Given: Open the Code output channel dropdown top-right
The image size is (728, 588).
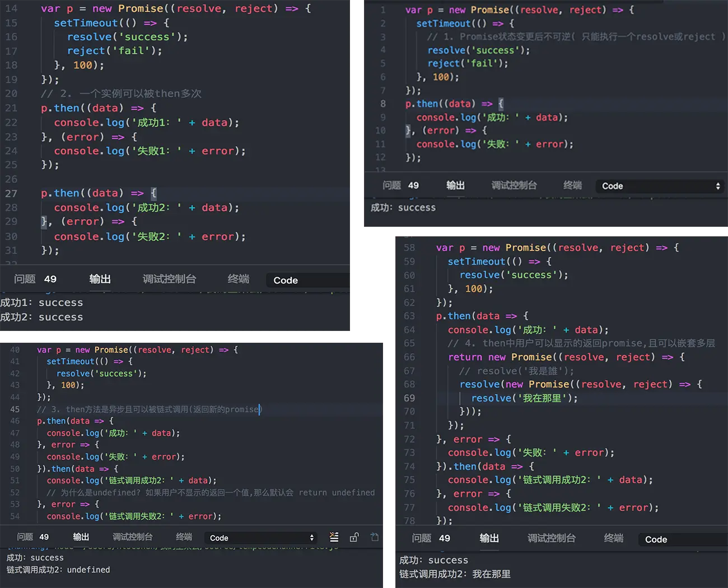Looking at the screenshot, I should [x=659, y=186].
